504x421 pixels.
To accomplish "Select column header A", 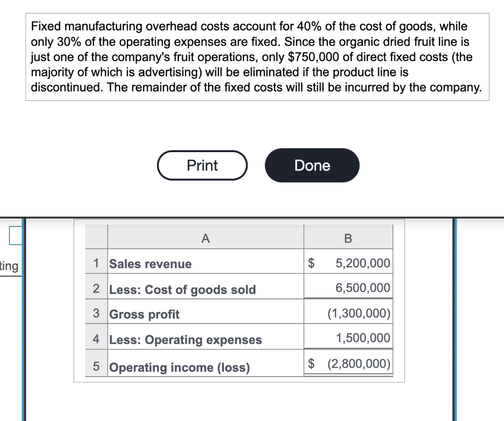I will tap(205, 238).
